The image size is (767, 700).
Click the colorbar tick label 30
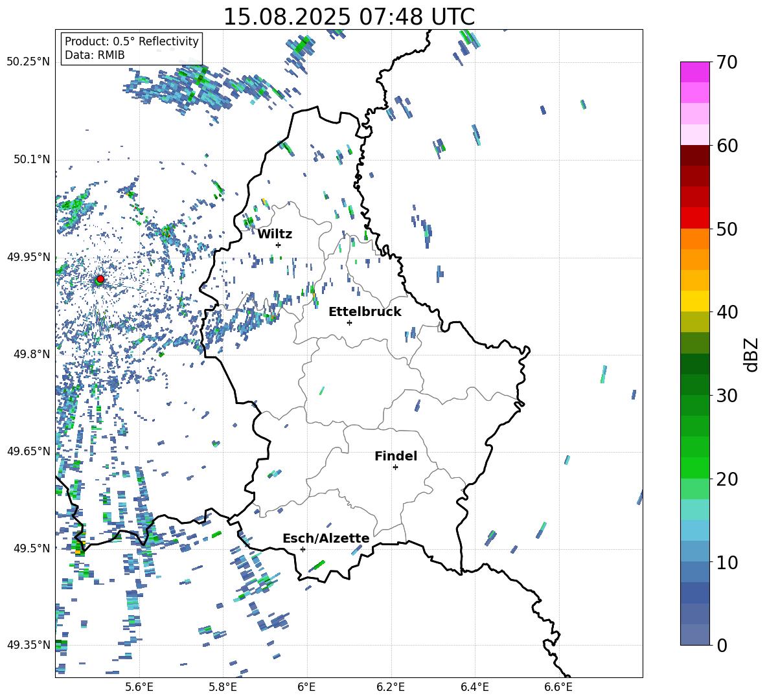click(727, 396)
